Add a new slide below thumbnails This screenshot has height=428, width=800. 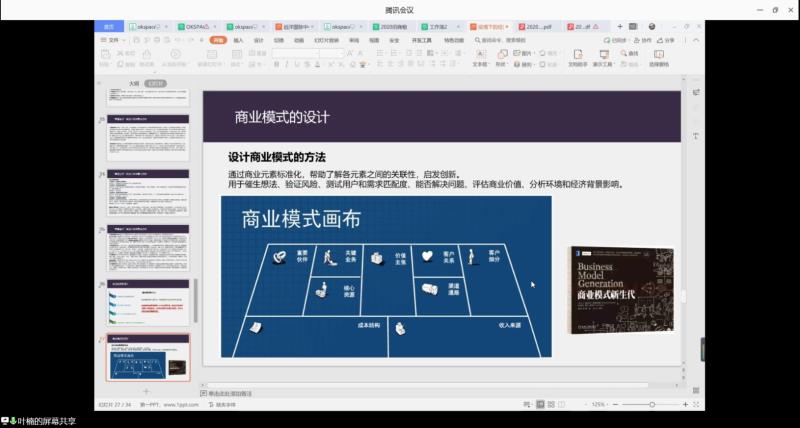point(146,391)
